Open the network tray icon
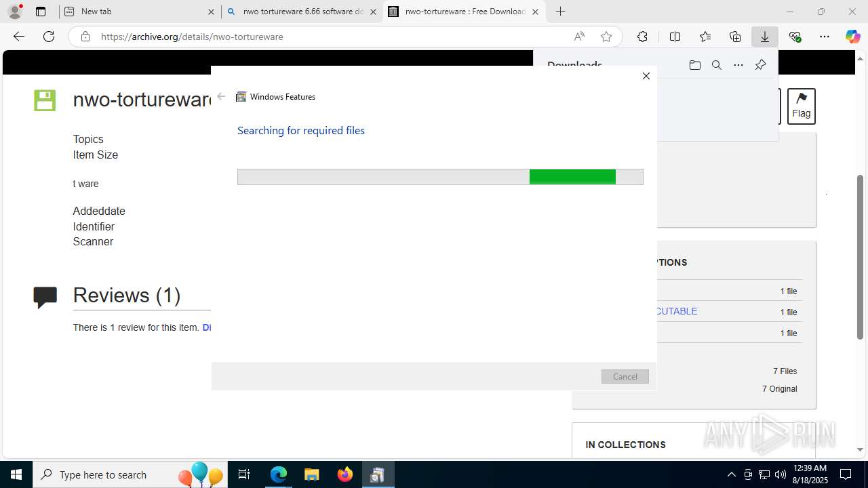This screenshot has width=868, height=488. coord(764,474)
